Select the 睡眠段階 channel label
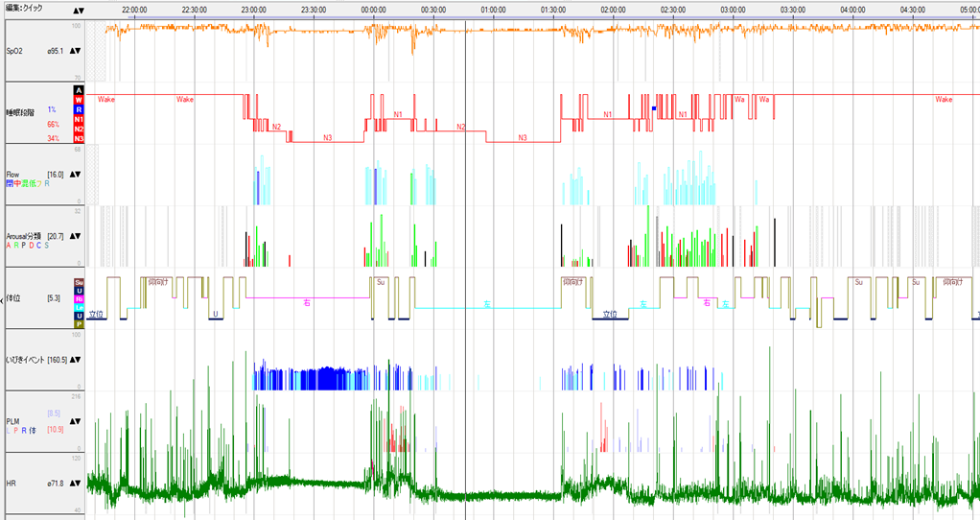 (x=21, y=112)
